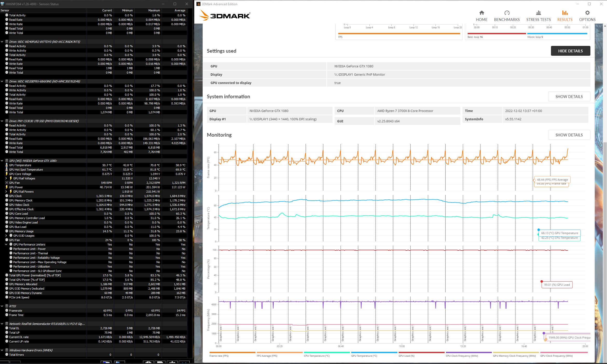Collapse Windows Hardware Errors (WHEA) section
The height and width of the screenshot is (364, 607).
pos(2,350)
